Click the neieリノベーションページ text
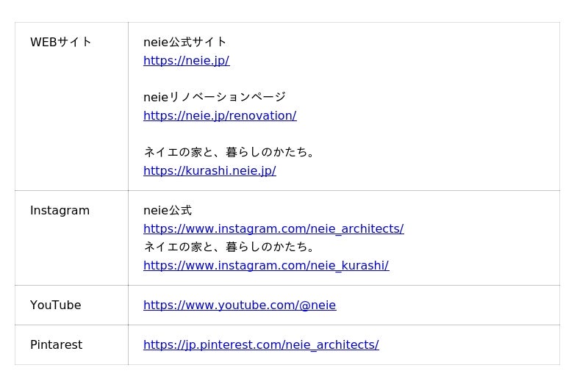This screenshot has width=588, height=387. pyautogui.click(x=215, y=97)
